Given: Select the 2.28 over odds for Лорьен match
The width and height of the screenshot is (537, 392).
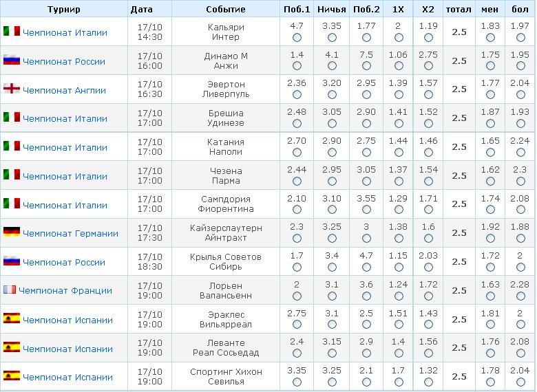Looking at the screenshot, I should (x=520, y=296).
